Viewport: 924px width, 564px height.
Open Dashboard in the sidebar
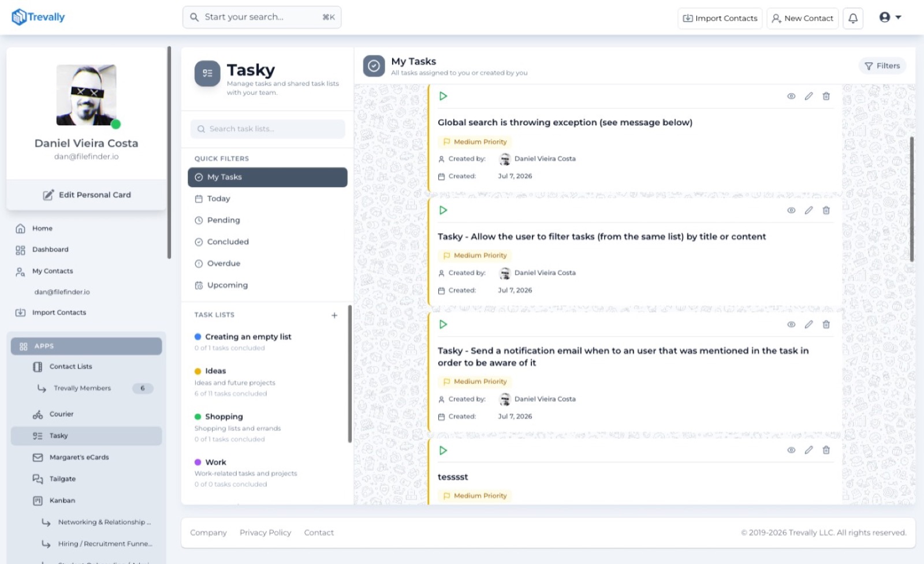pyautogui.click(x=50, y=250)
